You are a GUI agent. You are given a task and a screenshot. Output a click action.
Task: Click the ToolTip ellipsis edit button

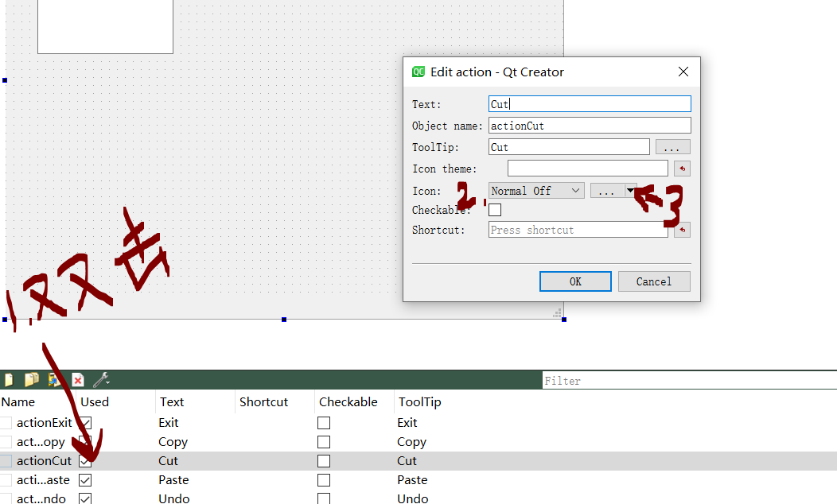[x=672, y=147]
